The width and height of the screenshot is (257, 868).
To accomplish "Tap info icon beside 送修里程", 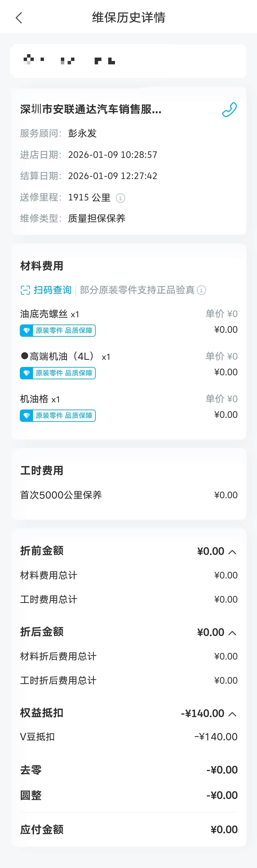I will 120,198.
